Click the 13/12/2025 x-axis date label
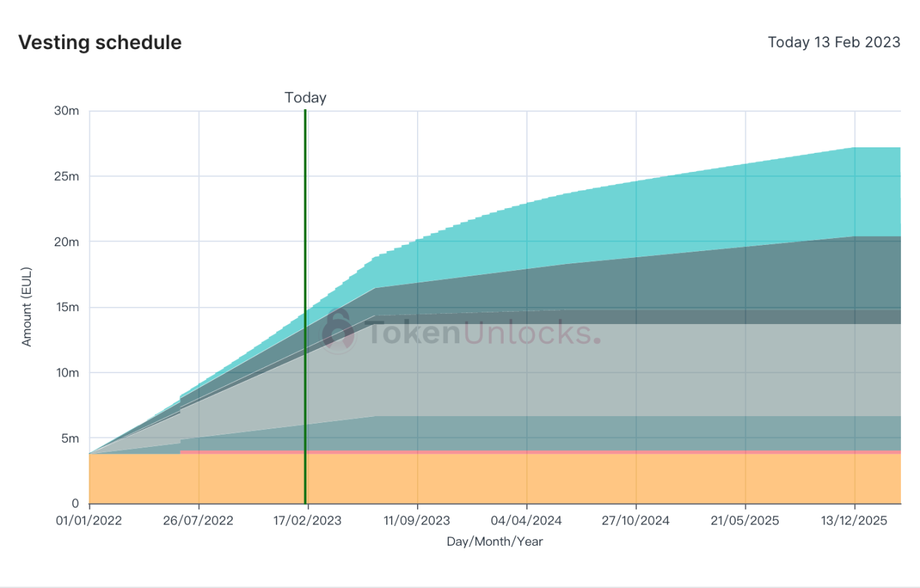The height and width of the screenshot is (588, 920). [x=854, y=520]
